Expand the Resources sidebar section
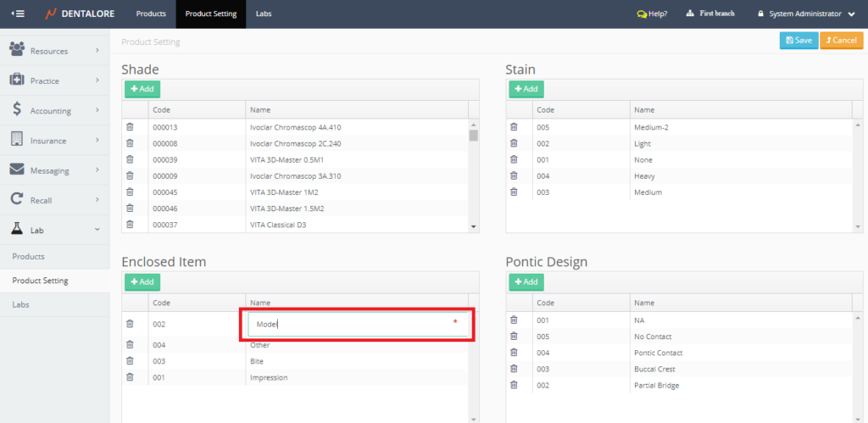 54,51
